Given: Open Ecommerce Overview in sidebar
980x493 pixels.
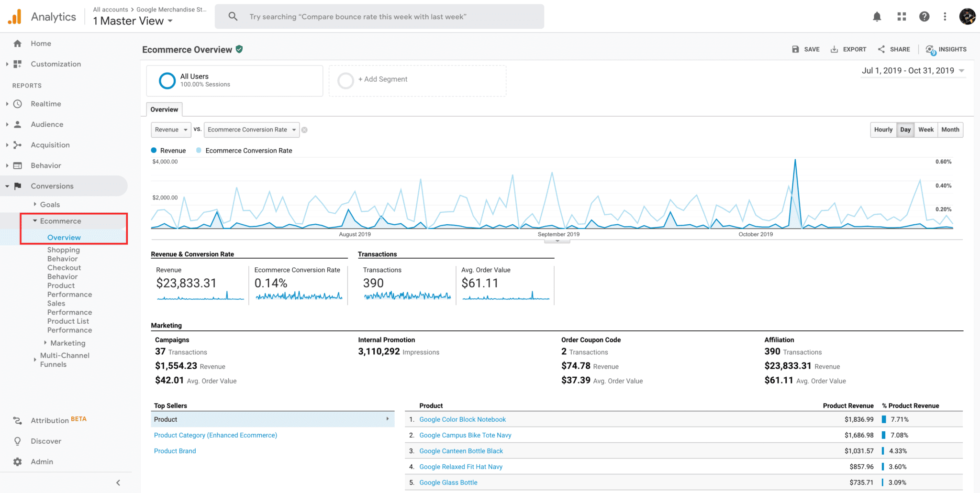Looking at the screenshot, I should [x=64, y=237].
